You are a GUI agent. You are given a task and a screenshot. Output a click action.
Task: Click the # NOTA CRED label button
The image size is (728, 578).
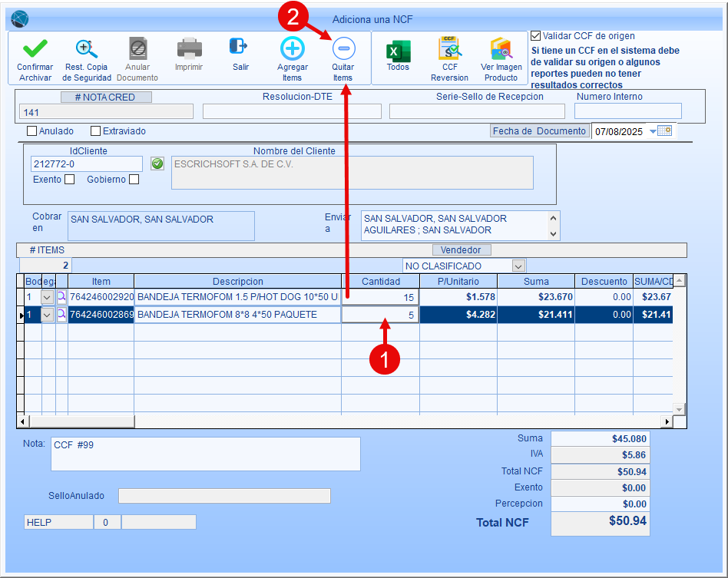(x=106, y=97)
